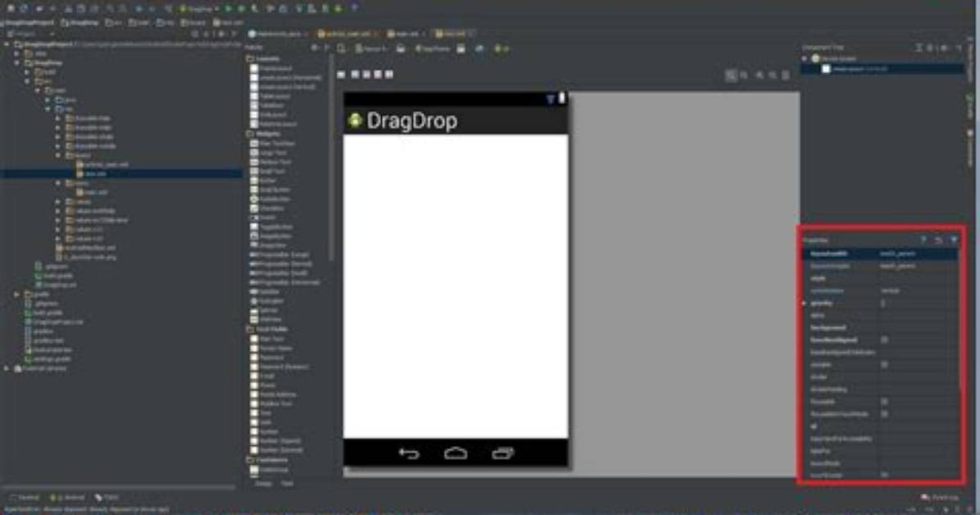Expand the drawable-hdpi folder
This screenshot has width=980, height=515.
click(x=58, y=118)
